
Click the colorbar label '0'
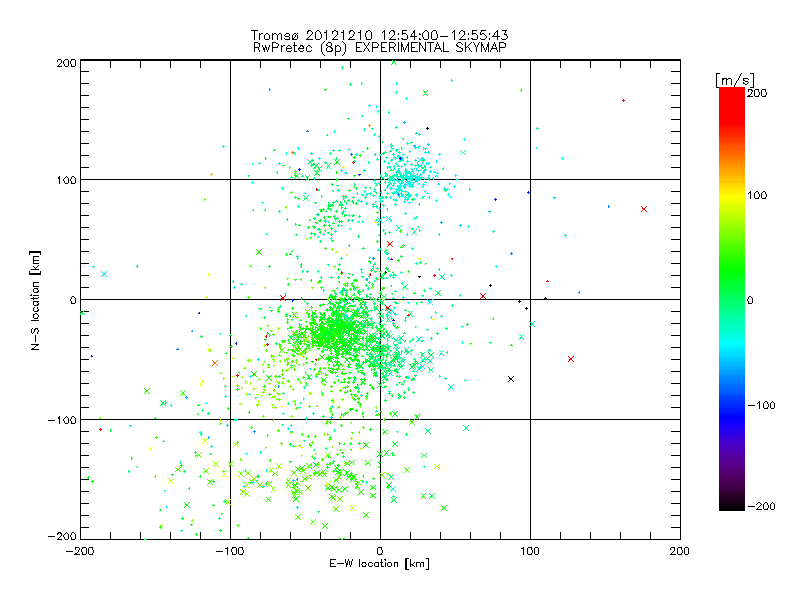750,300
